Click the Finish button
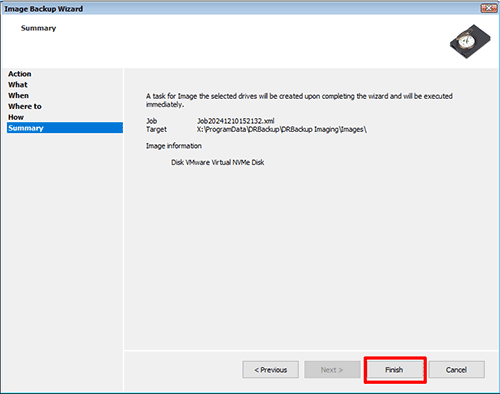This screenshot has width=500, height=394. pos(394,370)
